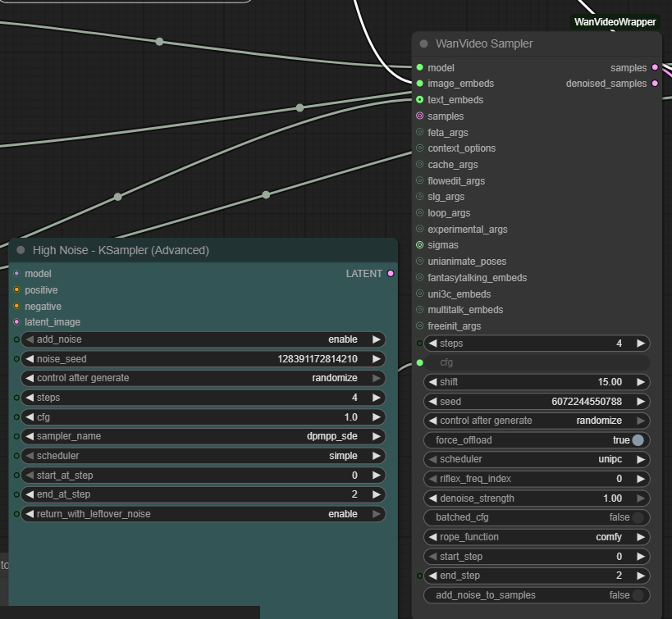The height and width of the screenshot is (619, 672).
Task: Increase WanVideo steps with right arrow
Action: 641,344
